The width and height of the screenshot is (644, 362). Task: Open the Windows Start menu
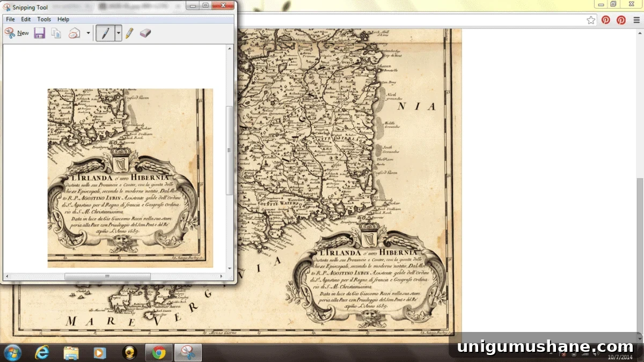point(12,352)
